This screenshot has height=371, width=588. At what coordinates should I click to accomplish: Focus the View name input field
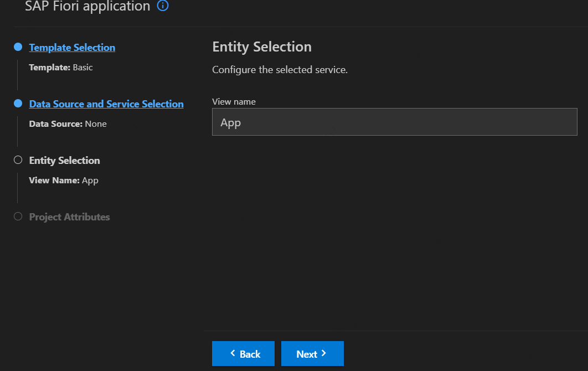tap(395, 122)
